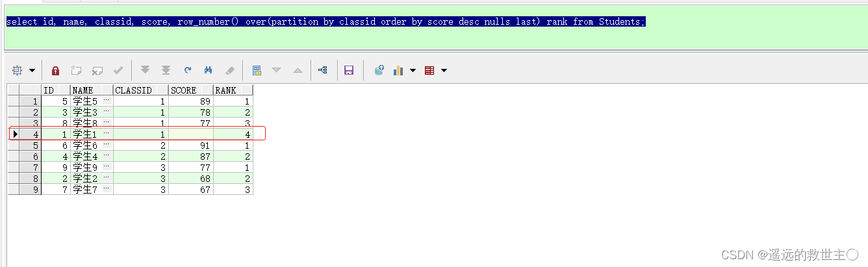Click the post changes checkmark icon

coord(118,70)
